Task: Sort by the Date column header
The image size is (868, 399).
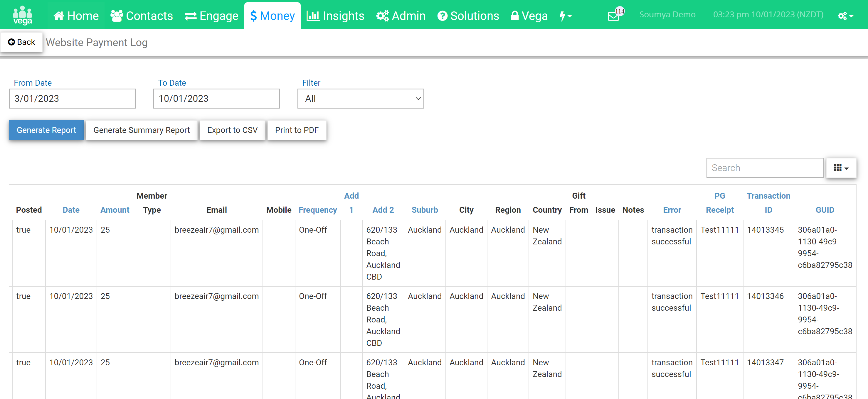Action: click(x=71, y=210)
